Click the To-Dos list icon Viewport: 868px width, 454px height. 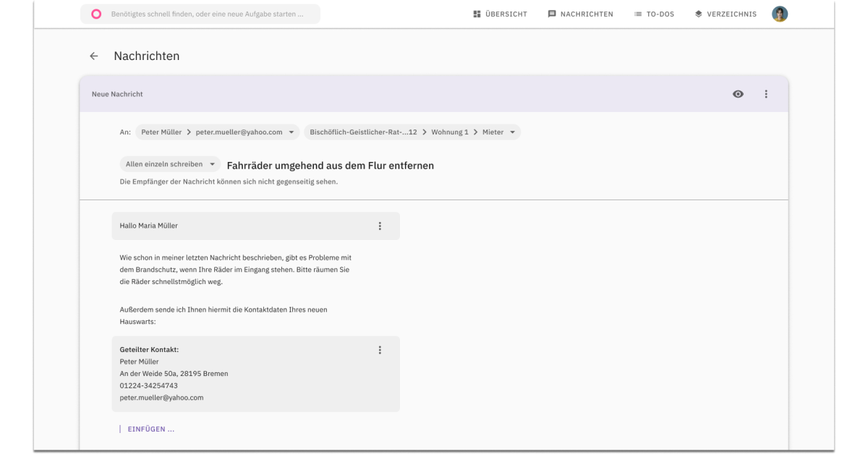coord(638,14)
